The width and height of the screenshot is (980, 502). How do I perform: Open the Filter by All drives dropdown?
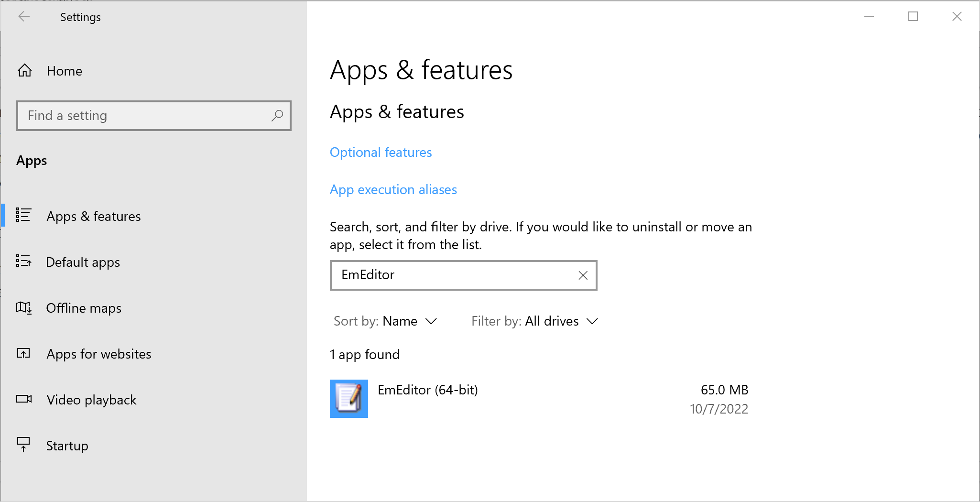[535, 321]
